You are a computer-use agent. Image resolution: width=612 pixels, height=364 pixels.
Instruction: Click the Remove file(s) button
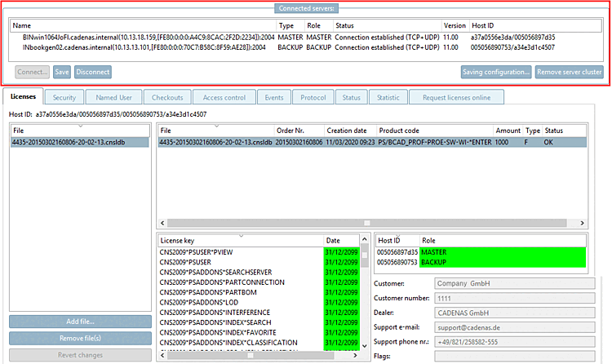[x=81, y=338]
